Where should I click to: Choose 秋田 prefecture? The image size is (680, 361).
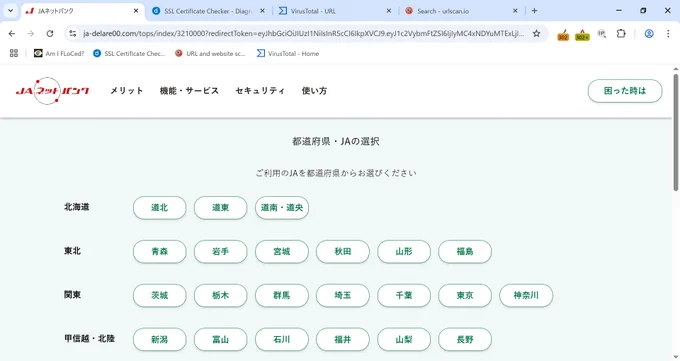(343, 252)
